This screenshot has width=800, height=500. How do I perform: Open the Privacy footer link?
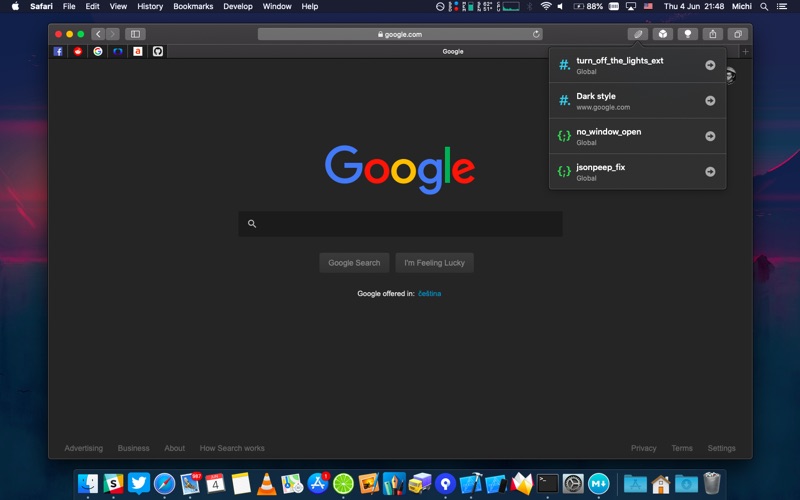pyautogui.click(x=643, y=448)
